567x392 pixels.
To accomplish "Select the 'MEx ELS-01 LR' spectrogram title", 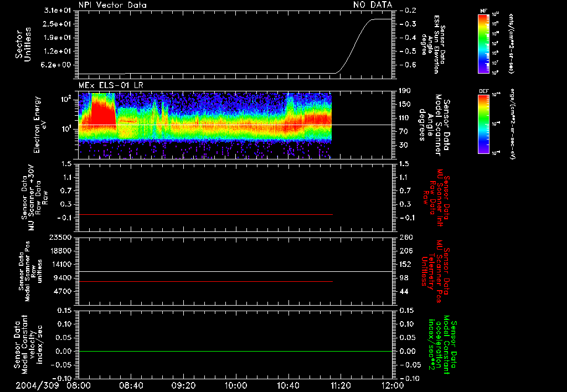I will pos(111,85).
